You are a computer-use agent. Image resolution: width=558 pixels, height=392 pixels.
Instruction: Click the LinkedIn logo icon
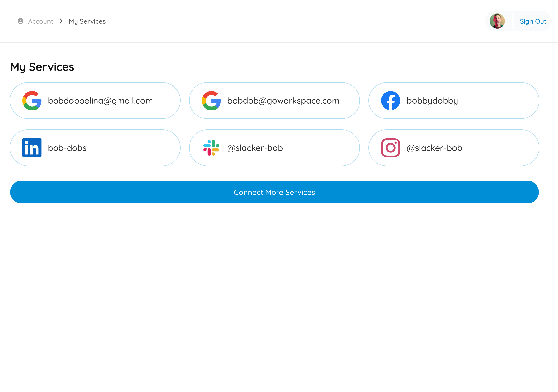point(32,148)
